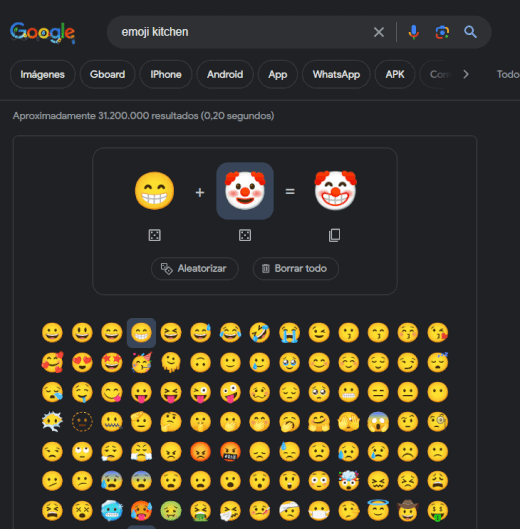Pick the heart eyes emoji
Viewport: 520px width, 529px height.
click(82, 362)
